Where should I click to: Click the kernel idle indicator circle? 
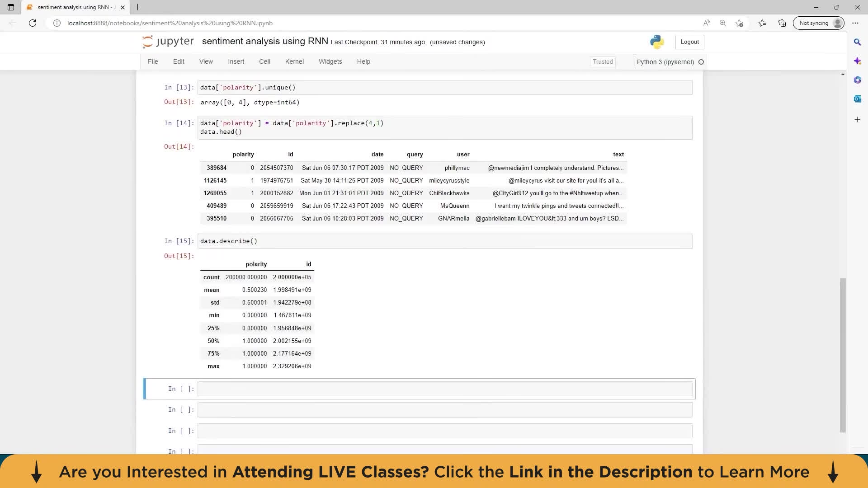701,62
